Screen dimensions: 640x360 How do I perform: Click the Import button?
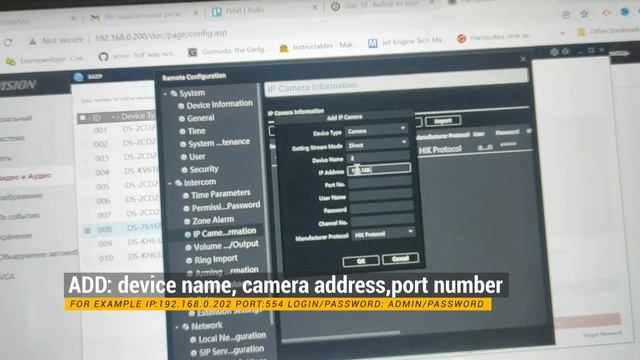[443, 121]
